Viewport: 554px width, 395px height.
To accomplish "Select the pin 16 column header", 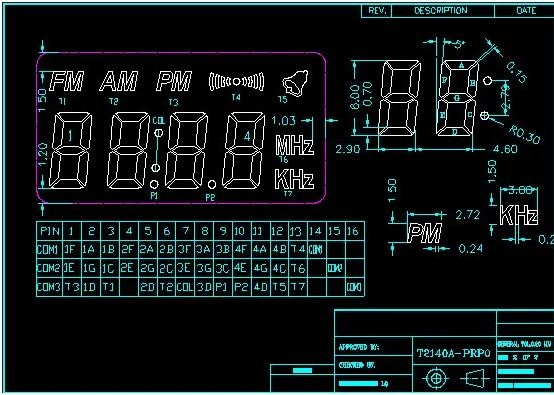I will (x=354, y=231).
